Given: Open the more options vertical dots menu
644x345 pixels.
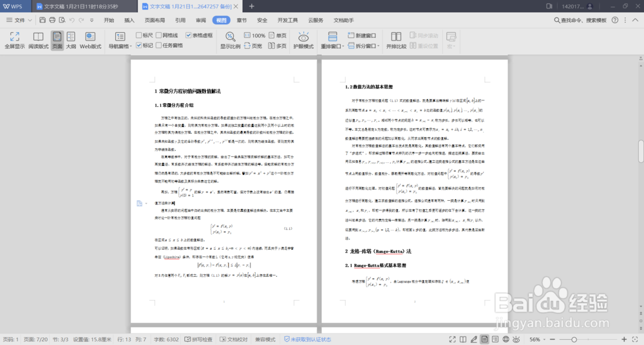Looking at the screenshot, I should point(625,20).
